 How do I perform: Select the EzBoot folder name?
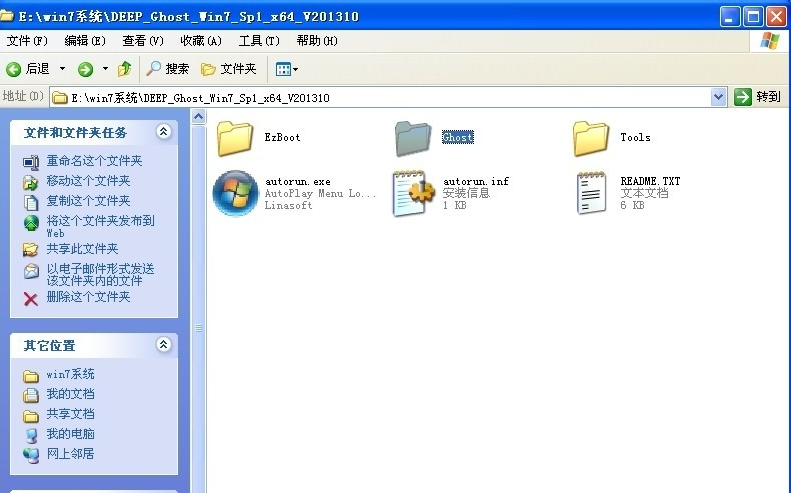pyautogui.click(x=282, y=137)
